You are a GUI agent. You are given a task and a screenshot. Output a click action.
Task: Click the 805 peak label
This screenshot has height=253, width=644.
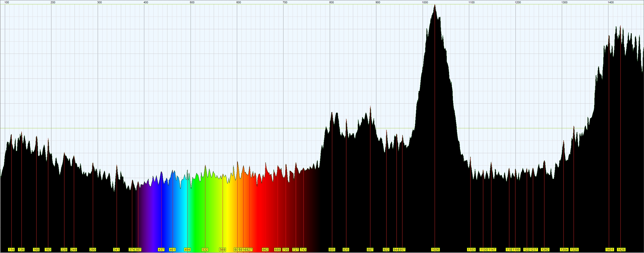(x=332, y=250)
